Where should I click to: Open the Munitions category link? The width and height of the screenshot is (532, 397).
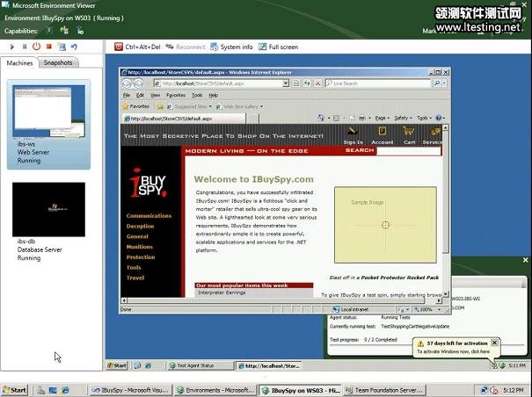pyautogui.click(x=141, y=247)
